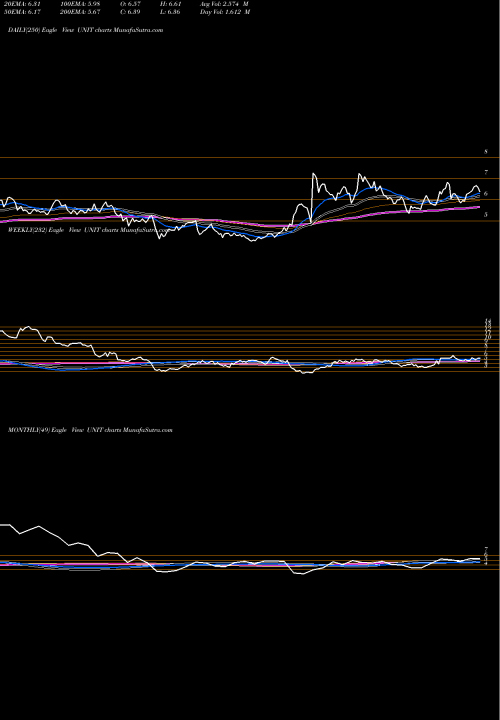Click the high price 'H:' value
500x720 pixels.
pyautogui.click(x=172, y=4)
